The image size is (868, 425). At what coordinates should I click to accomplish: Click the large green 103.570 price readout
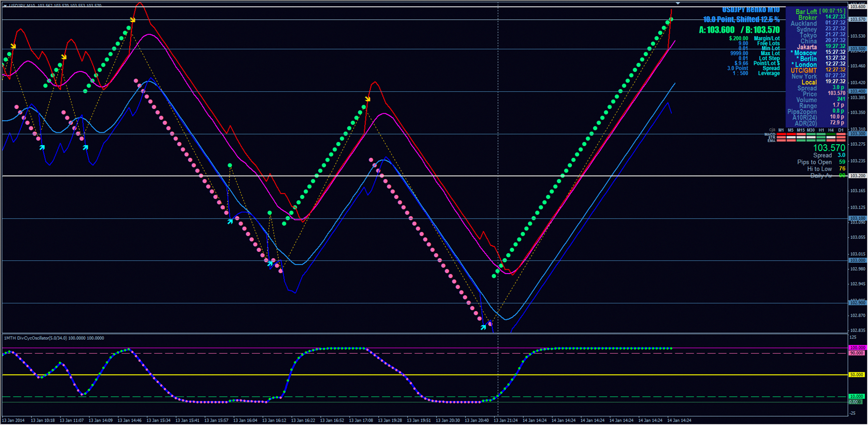tap(829, 148)
